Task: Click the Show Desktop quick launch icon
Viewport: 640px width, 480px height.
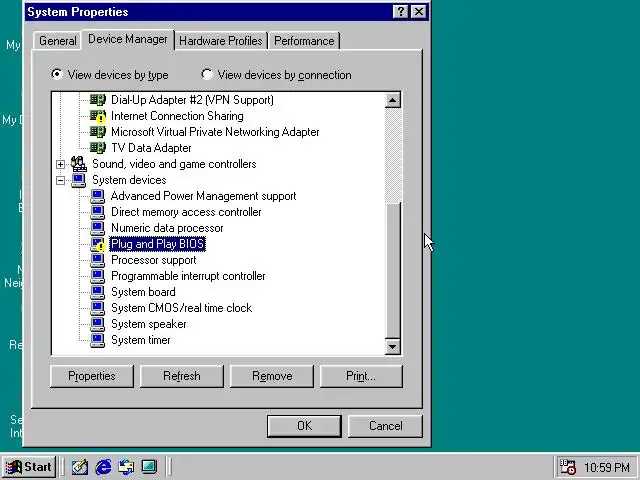Action: [80, 467]
